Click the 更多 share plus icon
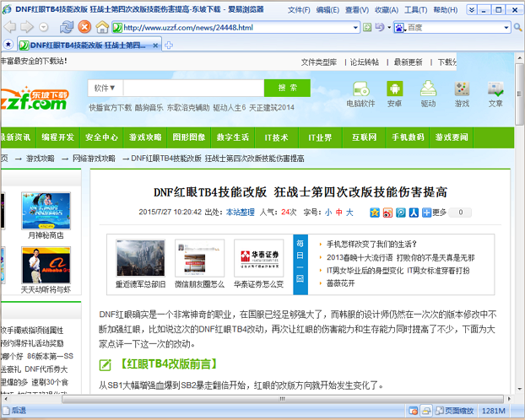Image resolution: width=525 pixels, height=420 pixels. pyautogui.click(x=426, y=213)
